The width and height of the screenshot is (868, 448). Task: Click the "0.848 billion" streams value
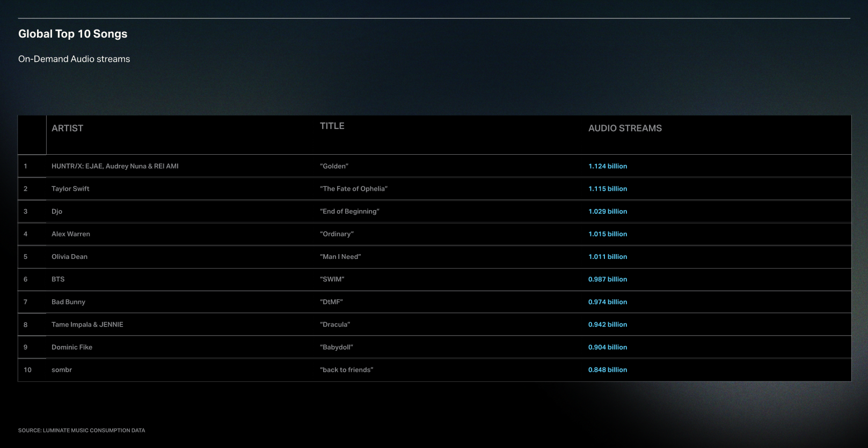tap(608, 370)
